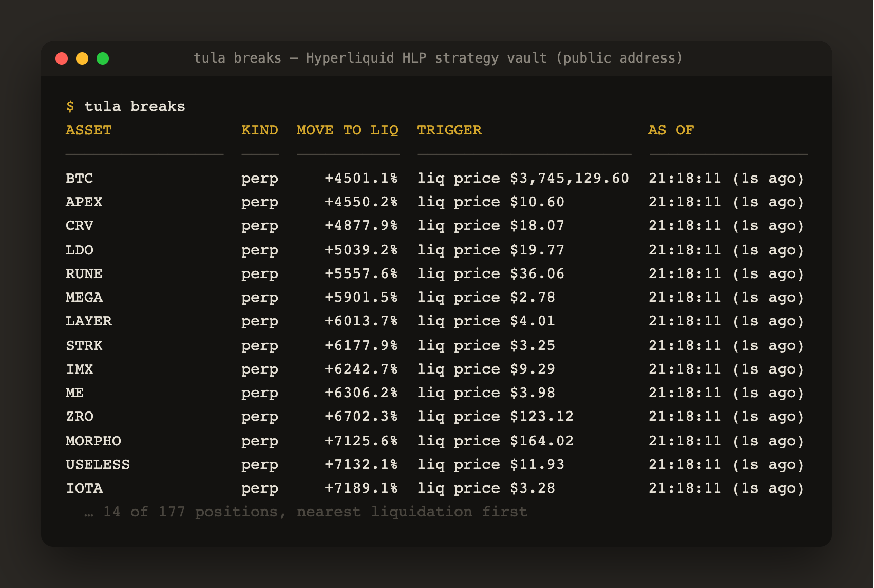
Task: Select the USELESS asset label
Action: tap(98, 465)
